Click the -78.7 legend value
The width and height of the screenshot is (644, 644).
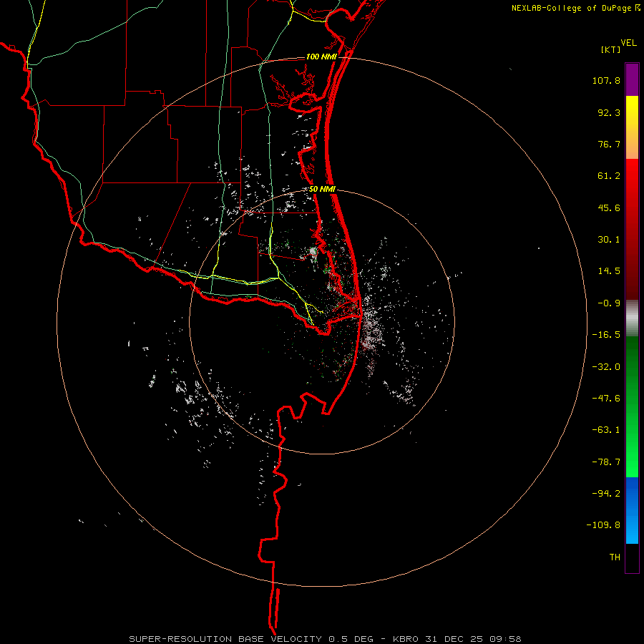coord(606,462)
